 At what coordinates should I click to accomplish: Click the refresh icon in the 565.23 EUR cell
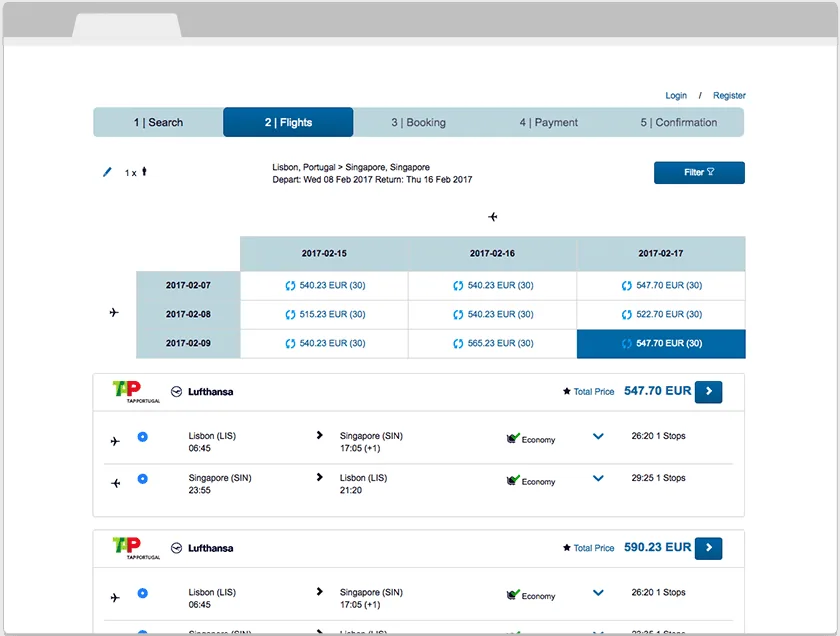pyautogui.click(x=458, y=343)
